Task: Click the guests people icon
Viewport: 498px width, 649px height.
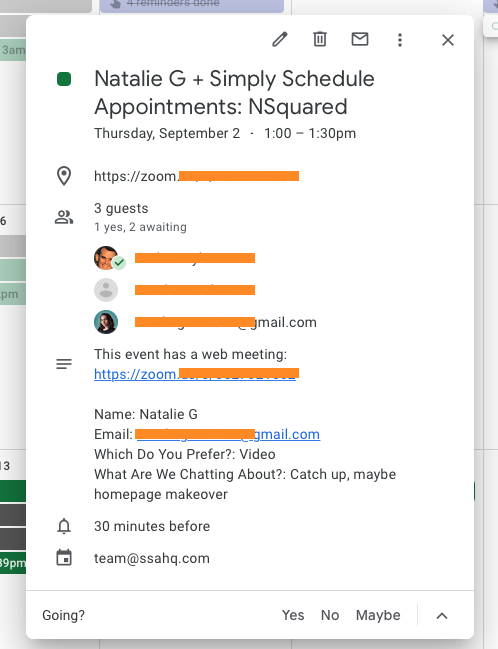Action: coord(64,217)
